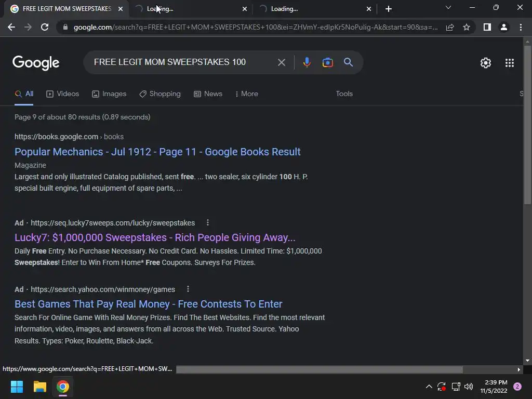Click the Chrome taskbar icon
Screen dimensions: 532x399
[63, 387]
